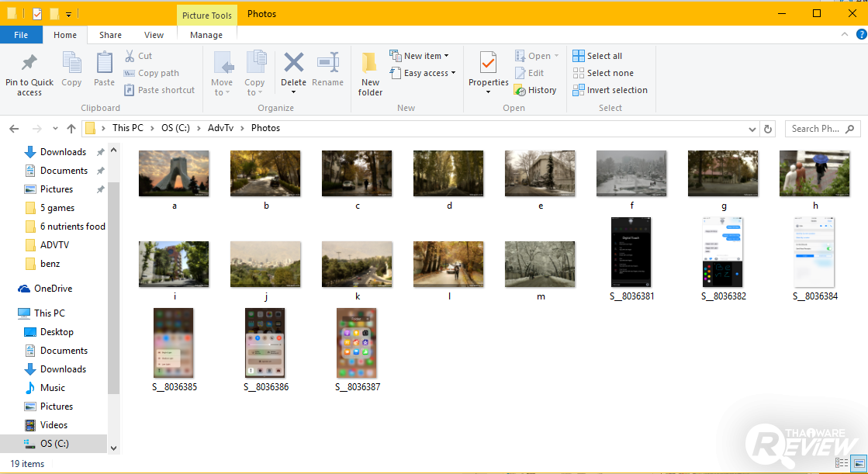
Task: Collapse the ribbon with the chevron
Action: [845, 35]
